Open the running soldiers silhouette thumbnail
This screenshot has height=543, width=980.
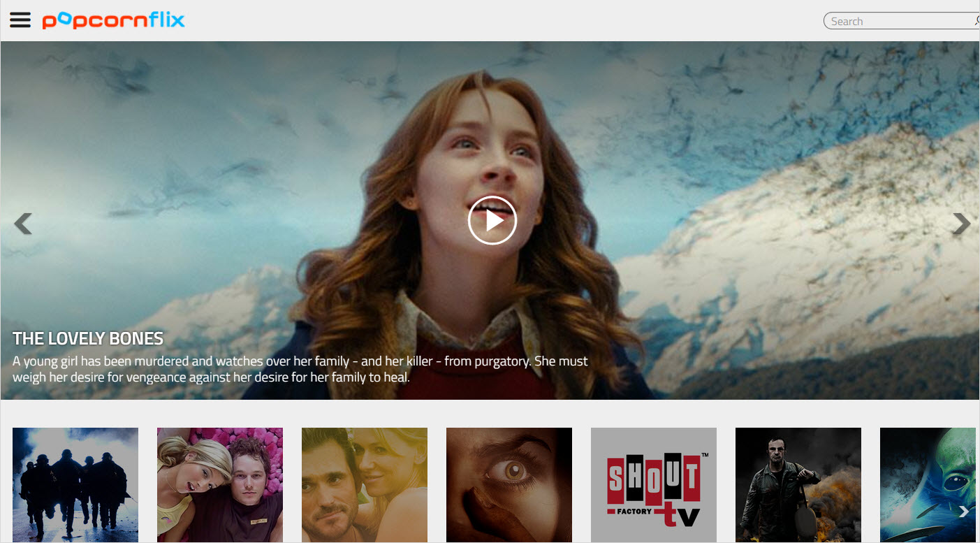pos(75,485)
